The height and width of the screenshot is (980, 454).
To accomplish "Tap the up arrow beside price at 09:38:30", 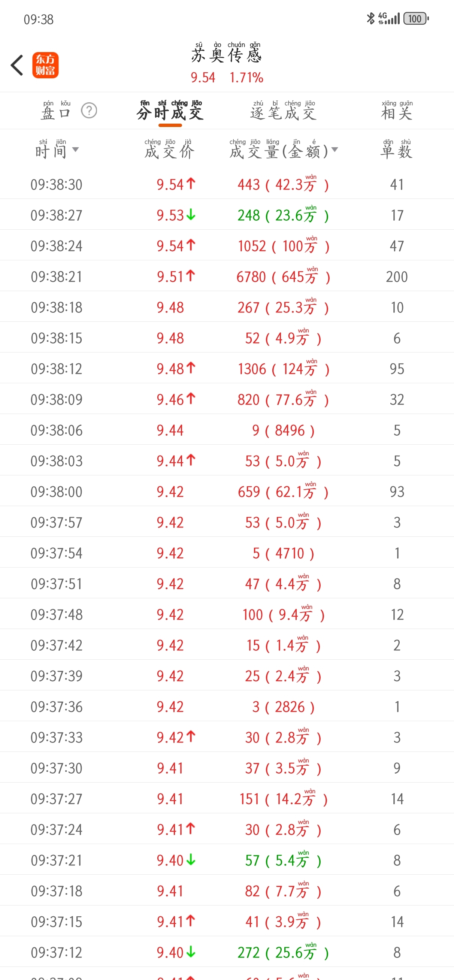I will point(191,184).
